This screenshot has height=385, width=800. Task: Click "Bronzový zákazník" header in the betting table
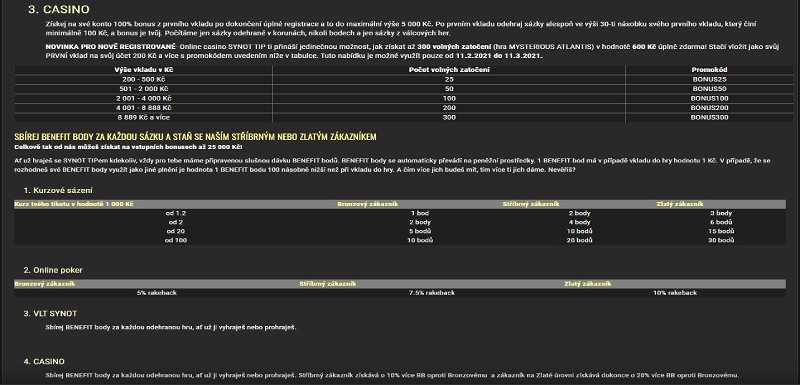pyautogui.click(x=368, y=204)
